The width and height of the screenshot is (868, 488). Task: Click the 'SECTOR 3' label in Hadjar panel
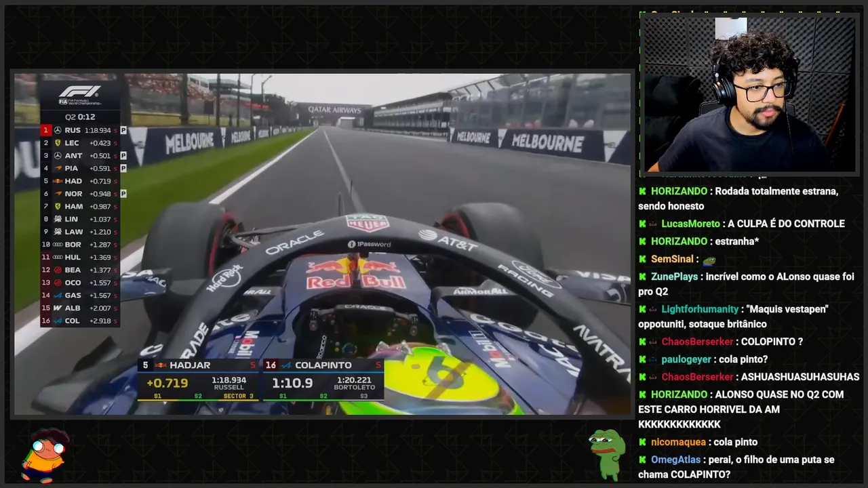[x=238, y=396]
